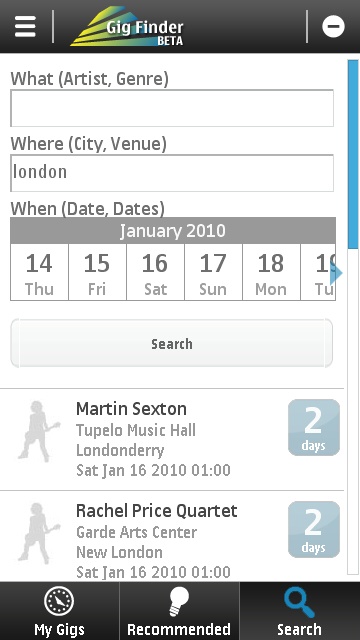Screen dimensions: 360x640
Task: Tap Rachel Price Quartet guitarist silhouette
Action: pos(39,533)
